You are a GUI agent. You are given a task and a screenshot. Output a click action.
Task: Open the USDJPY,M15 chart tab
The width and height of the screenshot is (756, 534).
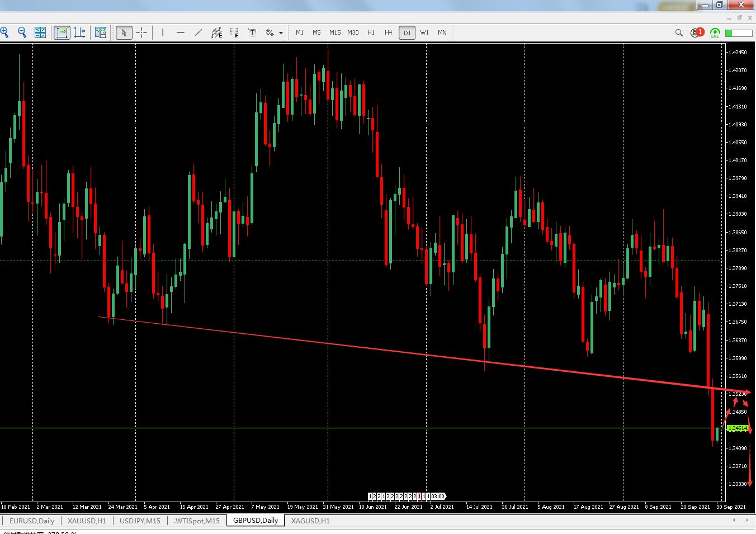(140, 521)
